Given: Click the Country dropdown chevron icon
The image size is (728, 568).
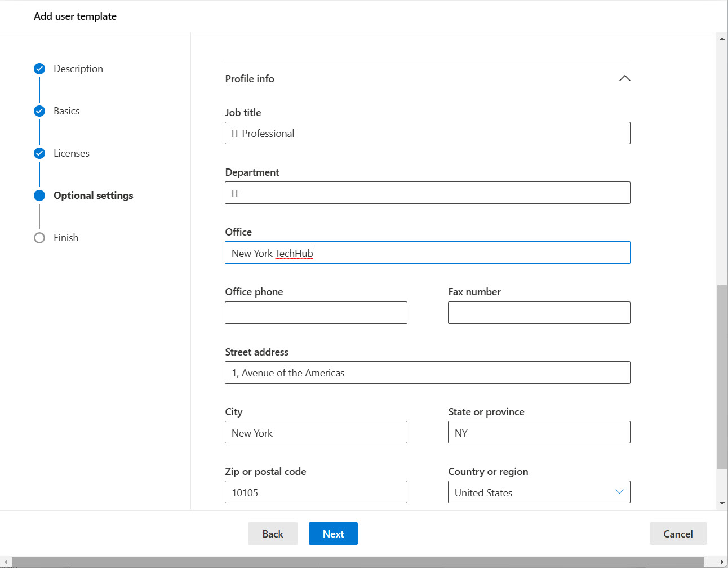Looking at the screenshot, I should coord(619,491).
